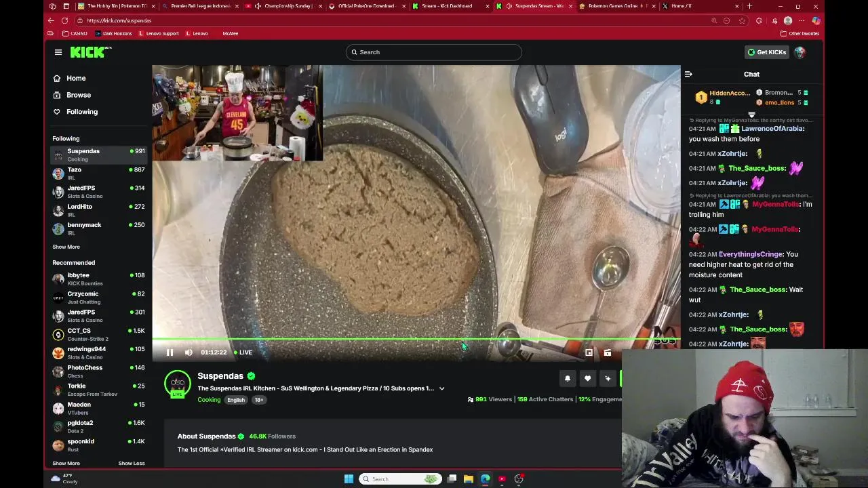Switch to Championship Sunday browser tab
The height and width of the screenshot is (488, 868).
pyautogui.click(x=283, y=6)
